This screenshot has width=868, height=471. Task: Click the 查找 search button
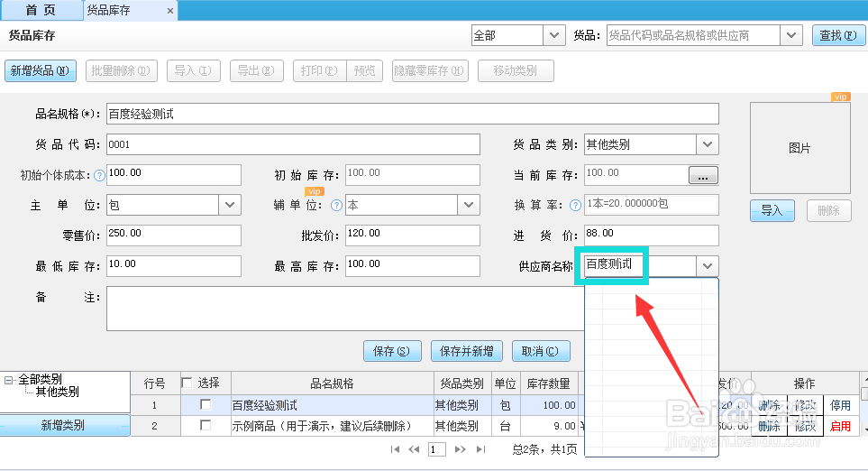click(x=838, y=35)
